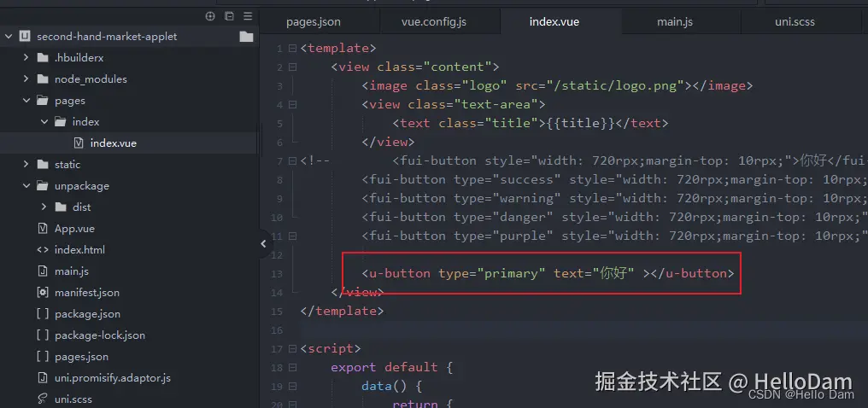Click the JS file icon beside main.js
This screenshot has height=408, width=868.
pos(43,271)
